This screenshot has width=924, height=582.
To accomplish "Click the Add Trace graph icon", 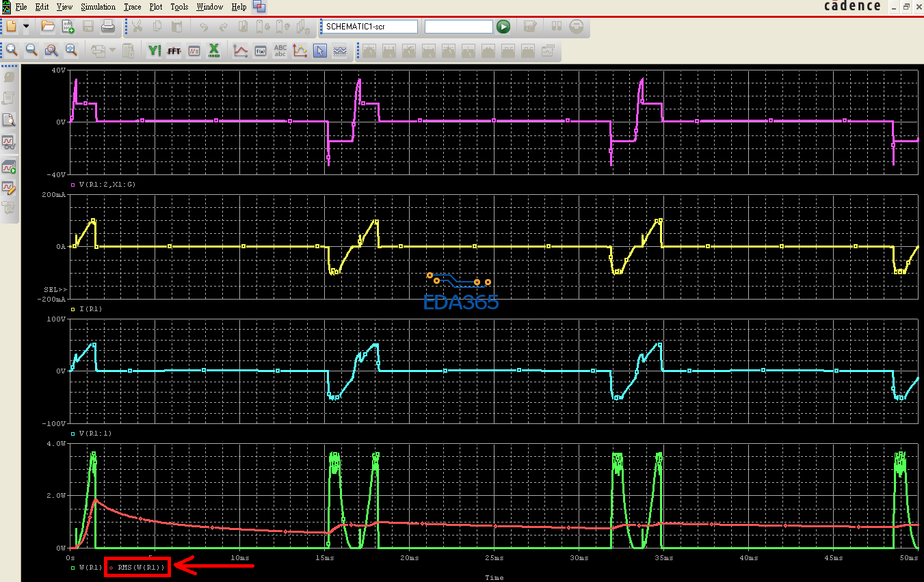I will coord(240,51).
